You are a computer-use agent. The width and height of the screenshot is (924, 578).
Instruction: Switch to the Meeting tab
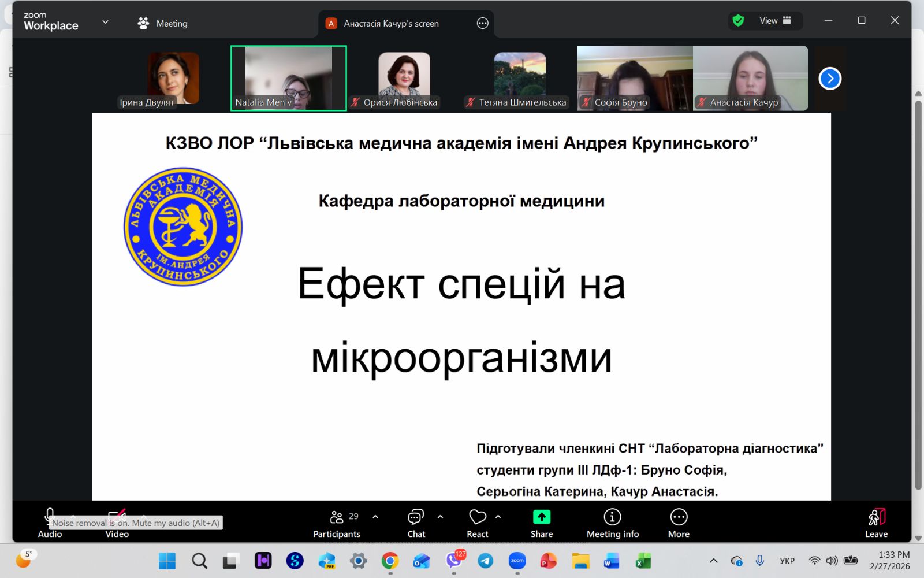pyautogui.click(x=163, y=23)
